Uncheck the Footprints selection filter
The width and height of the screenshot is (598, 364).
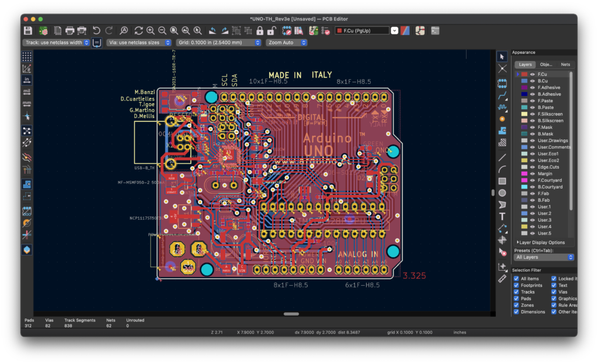click(516, 285)
